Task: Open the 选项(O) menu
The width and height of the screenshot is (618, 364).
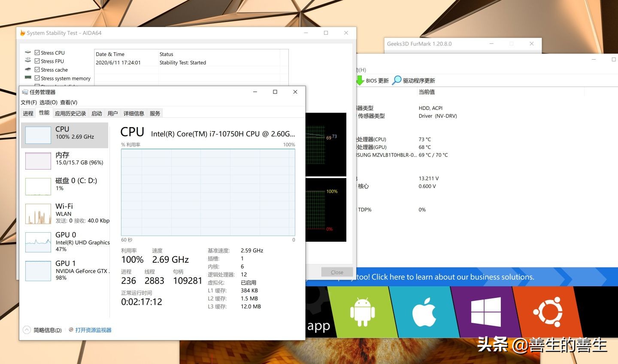Action: click(48, 102)
